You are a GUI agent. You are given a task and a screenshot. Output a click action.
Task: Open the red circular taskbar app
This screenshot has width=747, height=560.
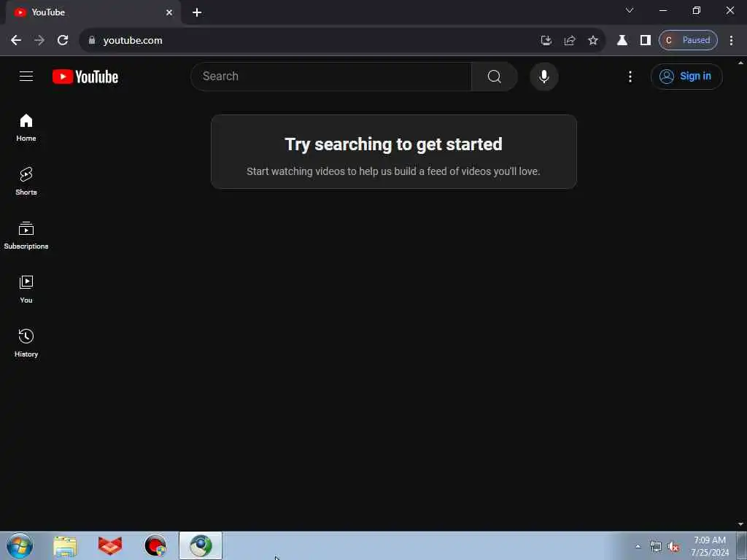[155, 545]
